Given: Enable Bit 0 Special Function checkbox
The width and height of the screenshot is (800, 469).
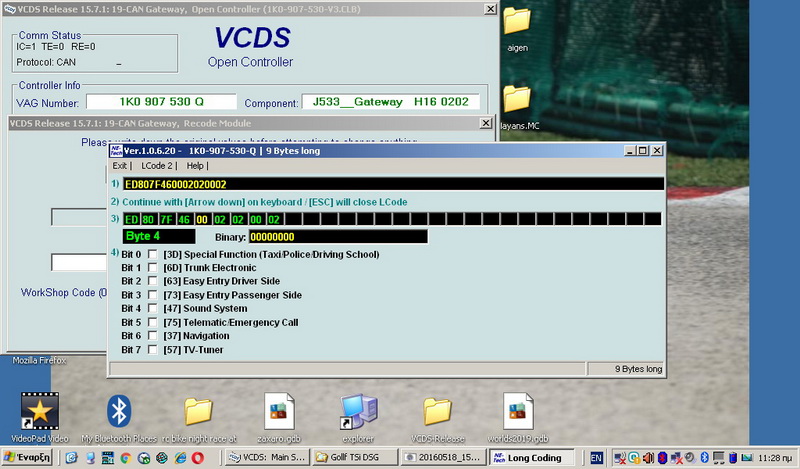Looking at the screenshot, I should (x=152, y=254).
